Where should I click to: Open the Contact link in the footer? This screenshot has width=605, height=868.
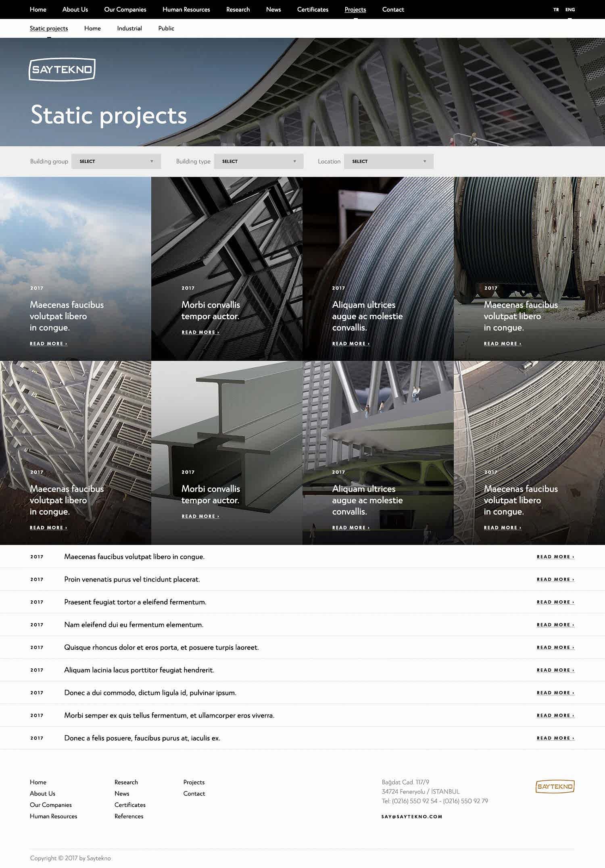[x=194, y=793]
